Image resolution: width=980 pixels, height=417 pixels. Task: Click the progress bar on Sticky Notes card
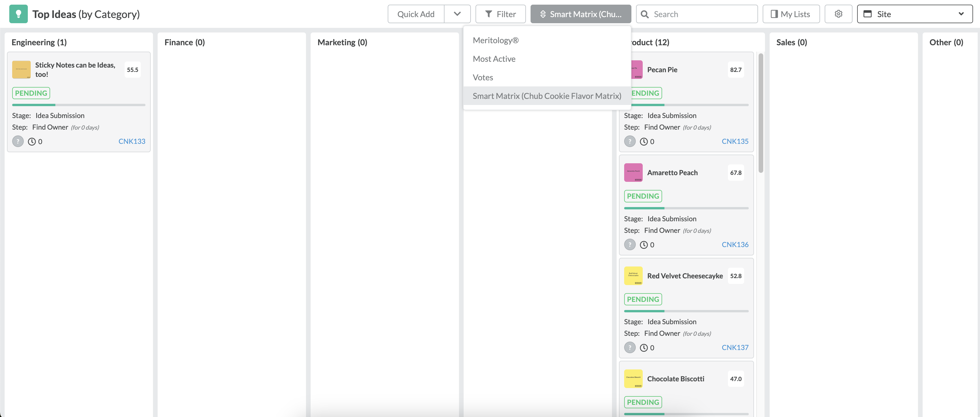tap(79, 105)
